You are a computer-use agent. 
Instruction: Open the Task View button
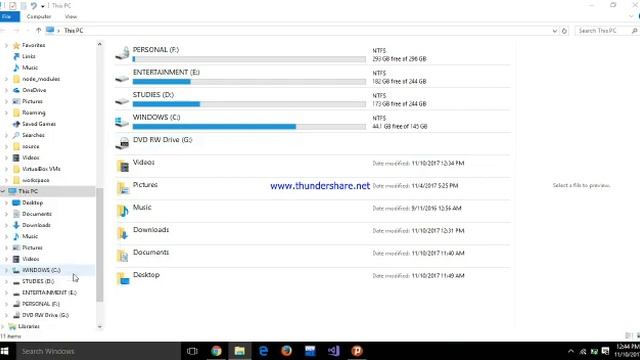tap(192, 351)
